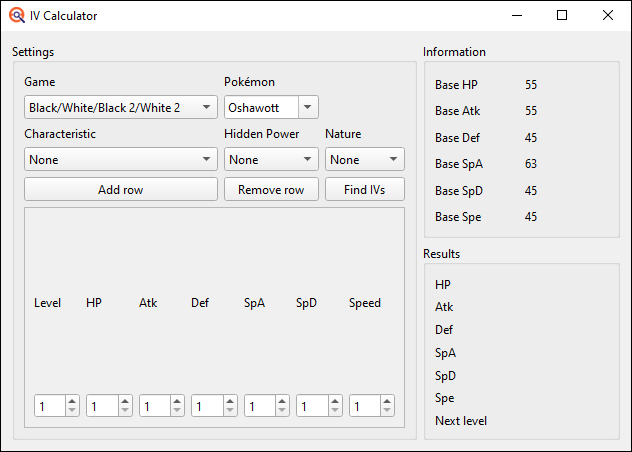This screenshot has width=632, height=452.
Task: Click the Base Spe label
Action: pos(458,217)
